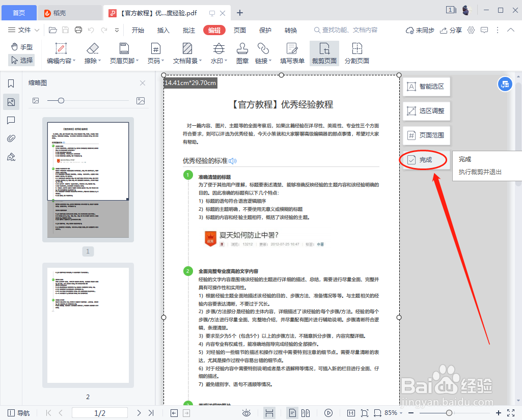Expand the 水印 dropdown arrow
The height and width of the screenshot is (420, 522).
click(x=226, y=61)
